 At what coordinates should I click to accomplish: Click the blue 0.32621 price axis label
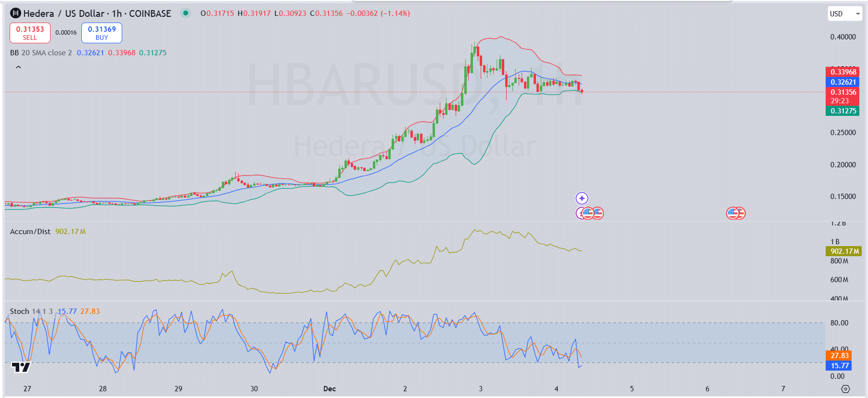pos(843,82)
